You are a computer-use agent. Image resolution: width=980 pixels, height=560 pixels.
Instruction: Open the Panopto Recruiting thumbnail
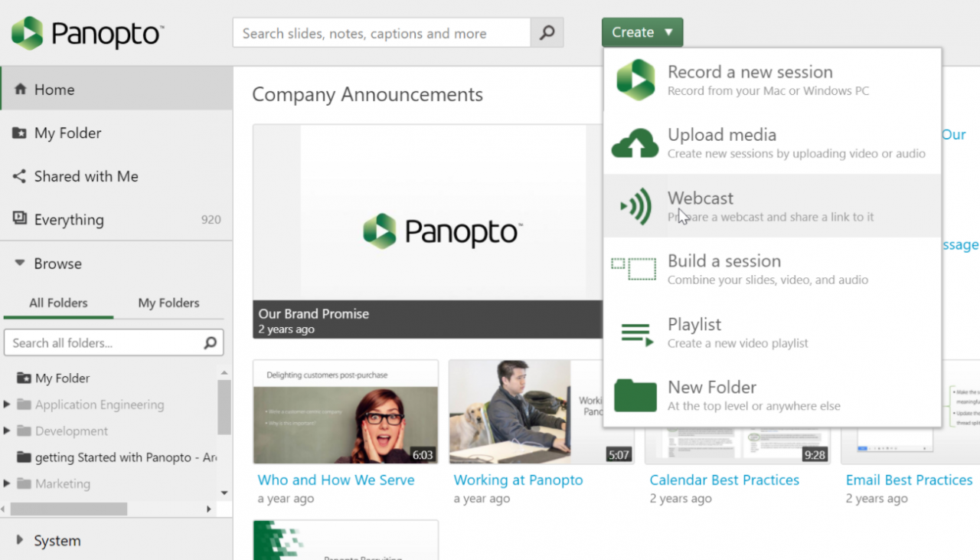tap(345, 540)
